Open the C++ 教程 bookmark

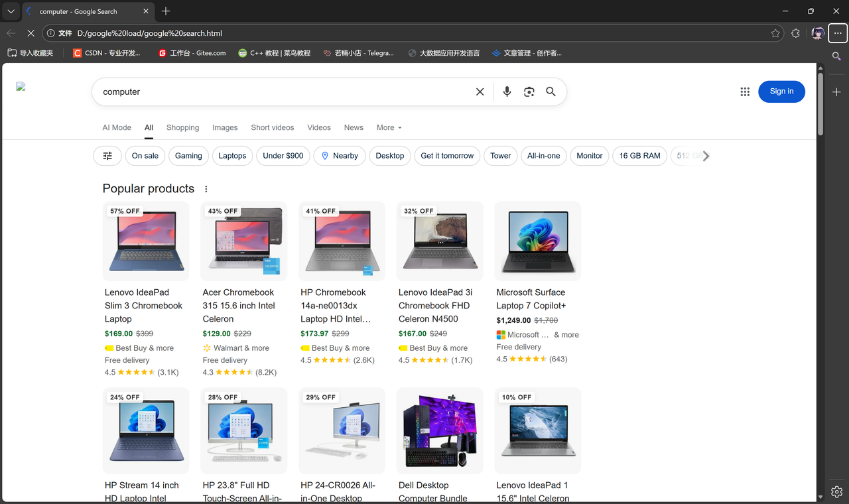[x=275, y=53]
